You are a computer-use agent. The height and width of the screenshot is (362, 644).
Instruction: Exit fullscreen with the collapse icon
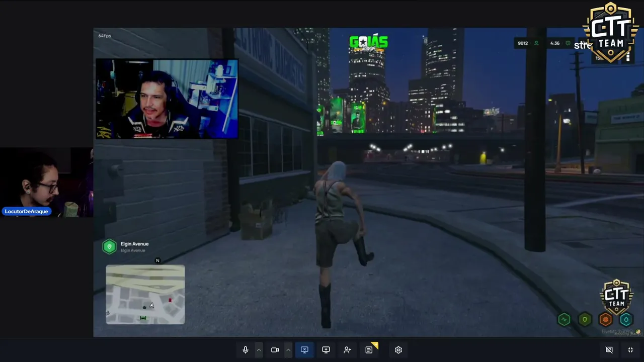pos(630,350)
